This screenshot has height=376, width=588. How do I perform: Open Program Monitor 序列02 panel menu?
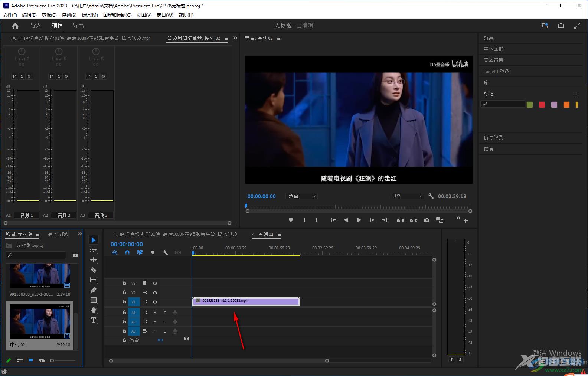point(279,38)
